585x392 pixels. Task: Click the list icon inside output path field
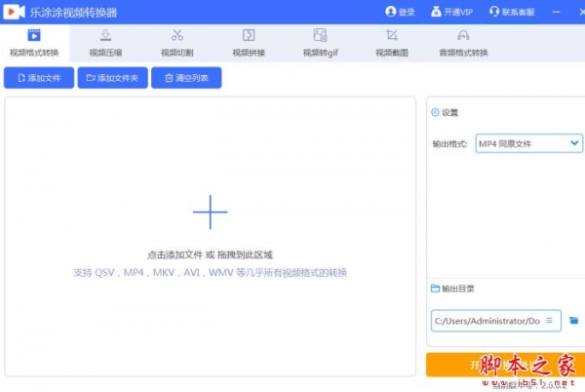click(549, 321)
